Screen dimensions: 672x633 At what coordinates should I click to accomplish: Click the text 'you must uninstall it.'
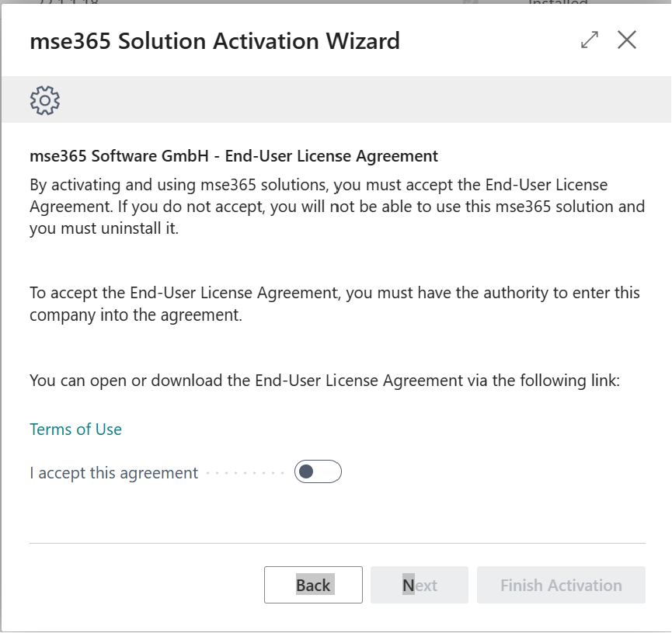[104, 229]
